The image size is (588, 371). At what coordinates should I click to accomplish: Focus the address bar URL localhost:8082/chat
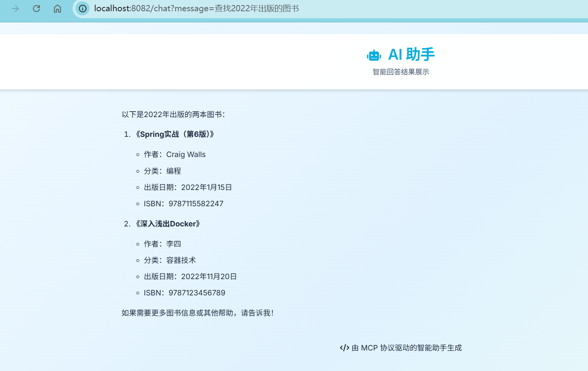click(196, 9)
